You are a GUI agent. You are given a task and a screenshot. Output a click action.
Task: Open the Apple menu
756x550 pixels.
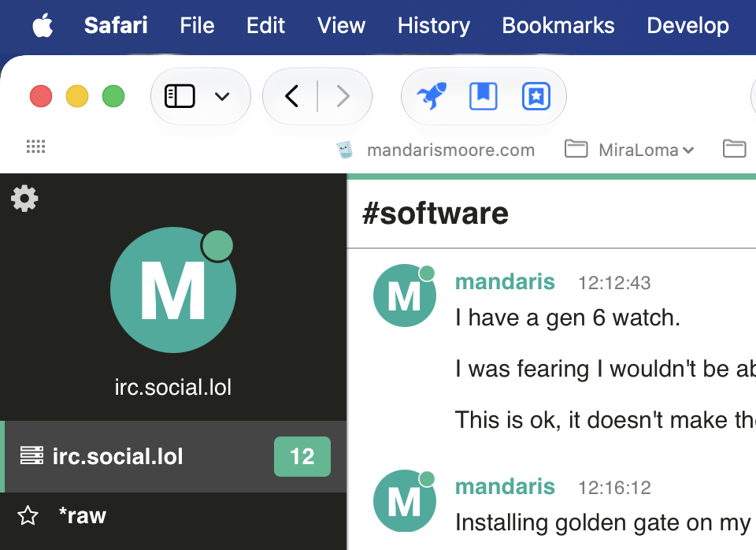[43, 25]
